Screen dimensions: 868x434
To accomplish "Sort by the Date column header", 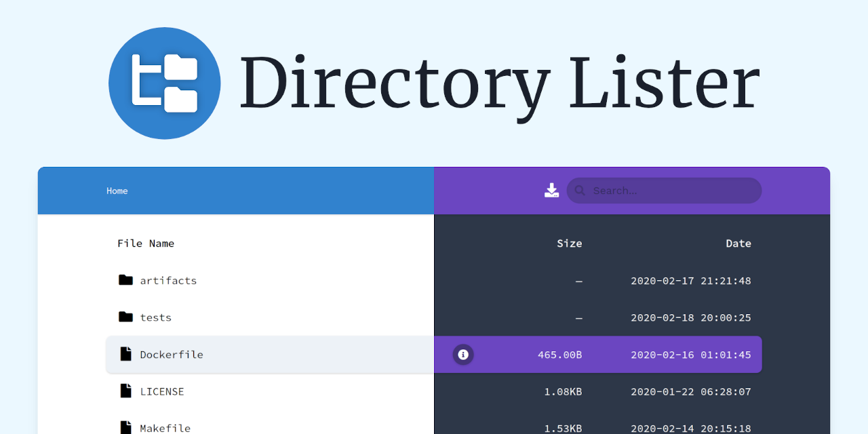I will (x=738, y=243).
